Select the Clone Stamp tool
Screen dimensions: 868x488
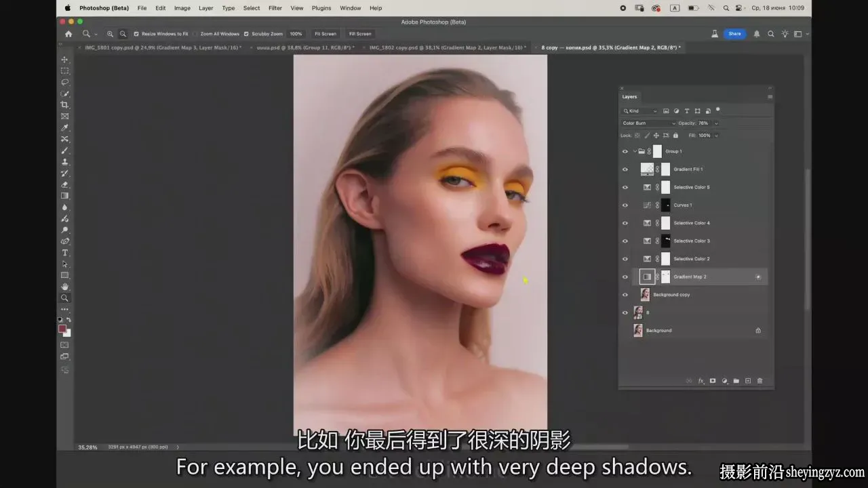[65, 162]
